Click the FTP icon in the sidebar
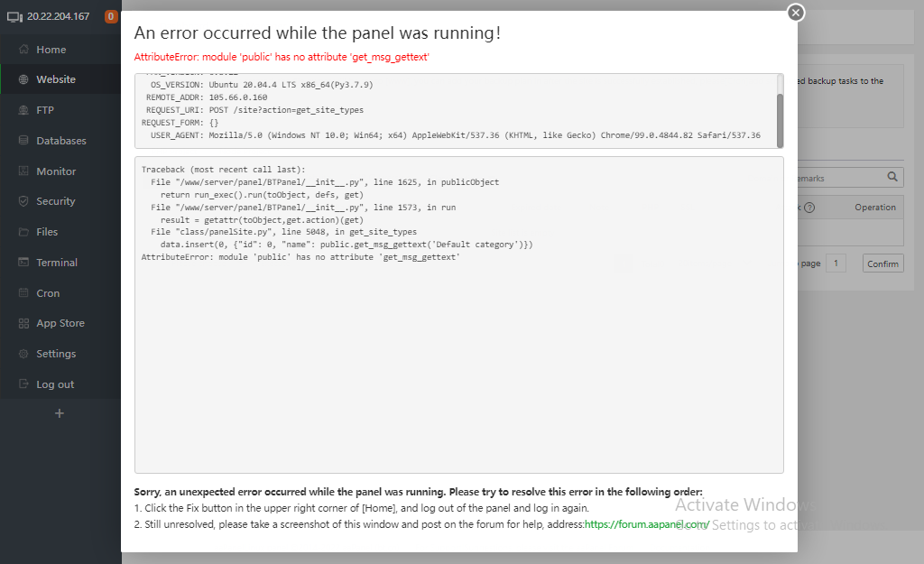The width and height of the screenshot is (924, 564). point(23,110)
